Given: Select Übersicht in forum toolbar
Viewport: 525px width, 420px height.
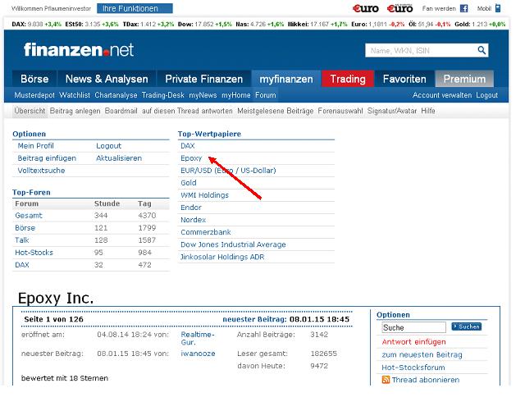Looking at the screenshot, I should pyautogui.click(x=30, y=111).
